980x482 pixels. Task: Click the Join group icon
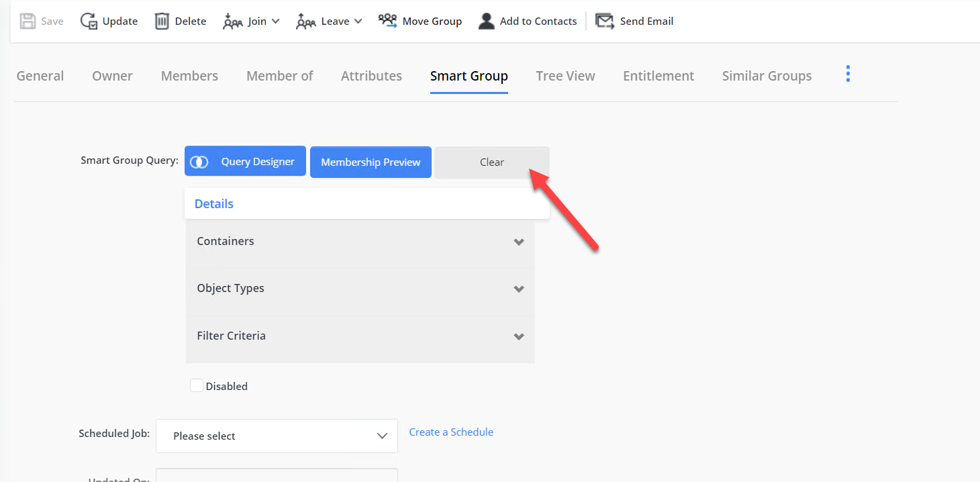pyautogui.click(x=233, y=21)
